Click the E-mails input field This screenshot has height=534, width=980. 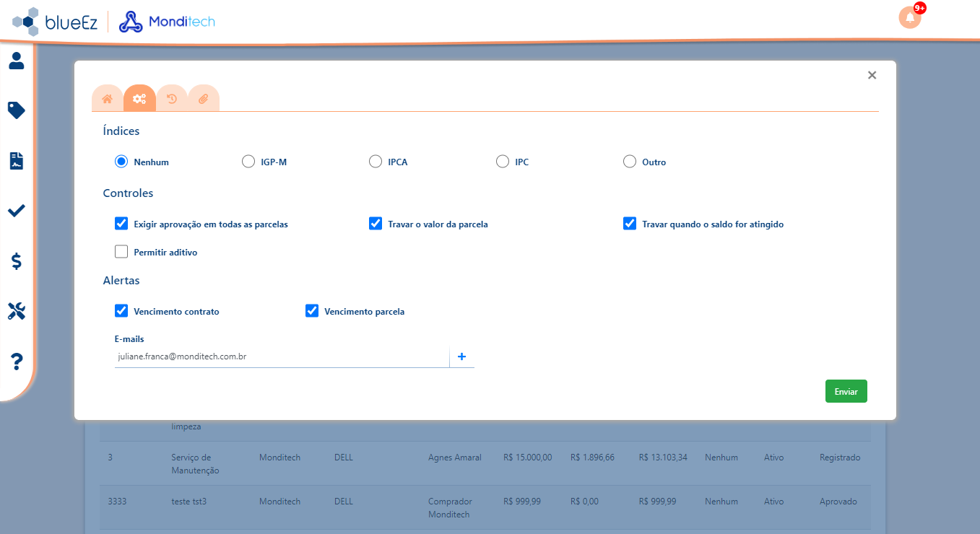pyautogui.click(x=282, y=356)
